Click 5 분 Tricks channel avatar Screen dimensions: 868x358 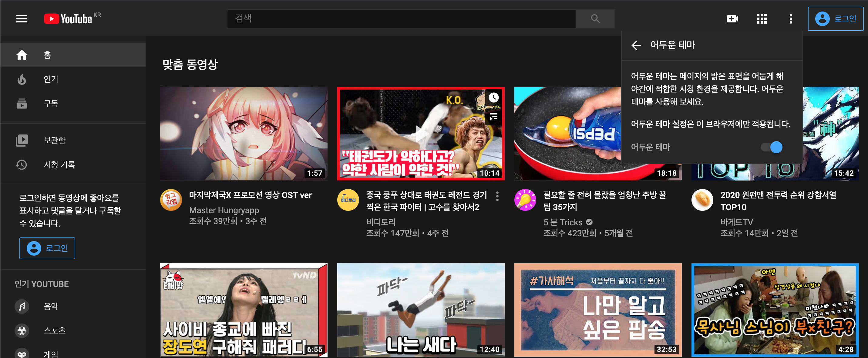(x=525, y=200)
